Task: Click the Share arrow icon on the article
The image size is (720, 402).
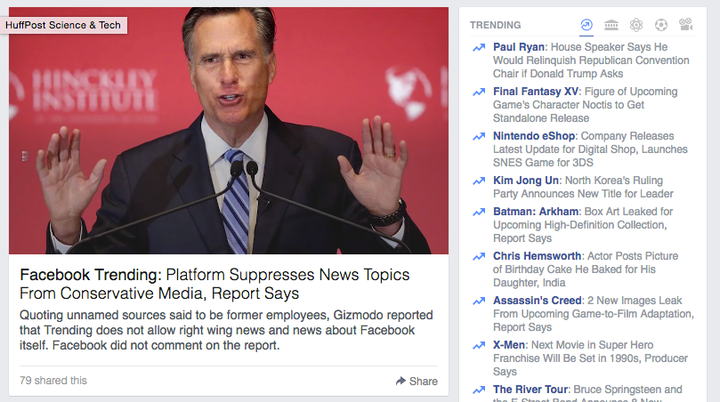Action: click(x=400, y=381)
